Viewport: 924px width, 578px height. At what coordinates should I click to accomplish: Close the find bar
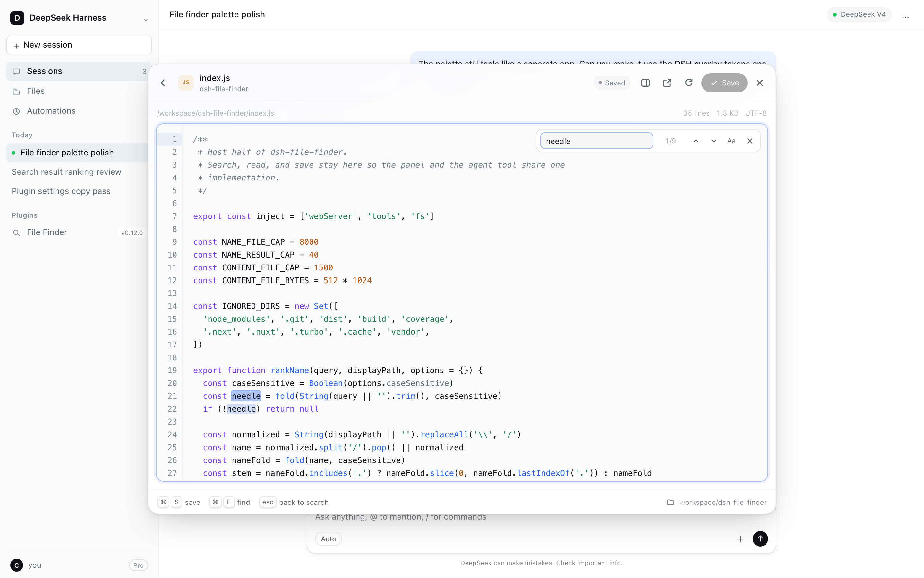[x=749, y=141]
